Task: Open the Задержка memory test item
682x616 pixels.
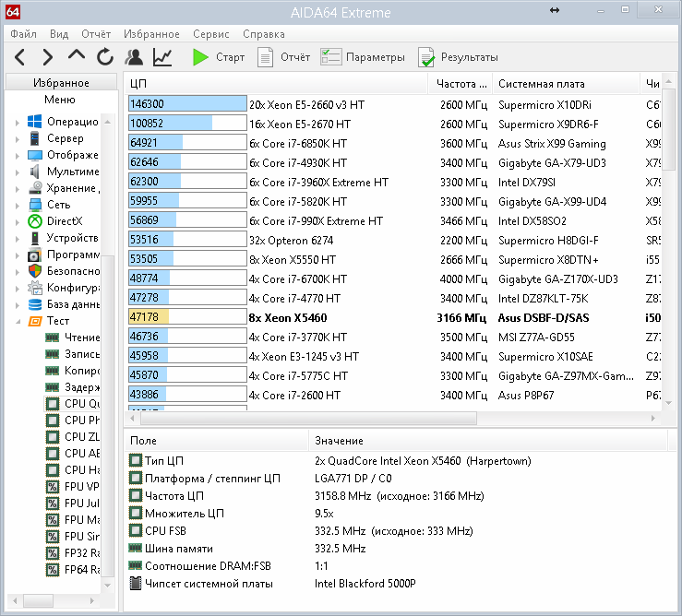Action: [x=73, y=387]
